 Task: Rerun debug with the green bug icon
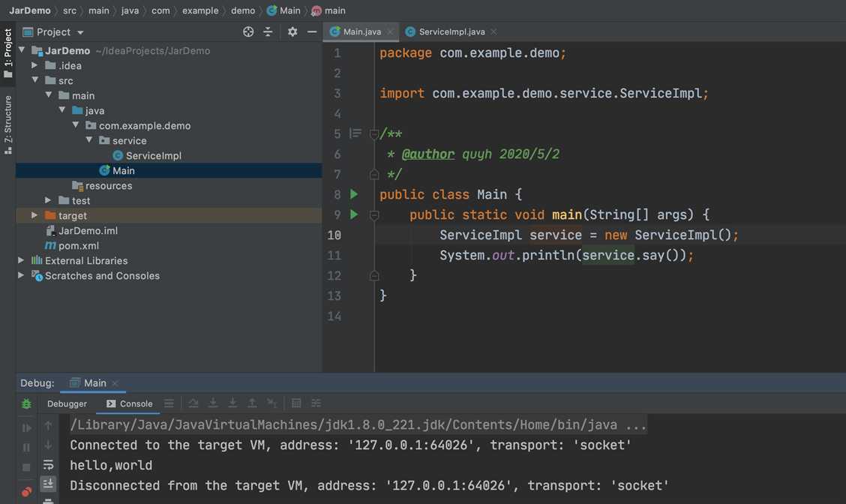pos(26,403)
